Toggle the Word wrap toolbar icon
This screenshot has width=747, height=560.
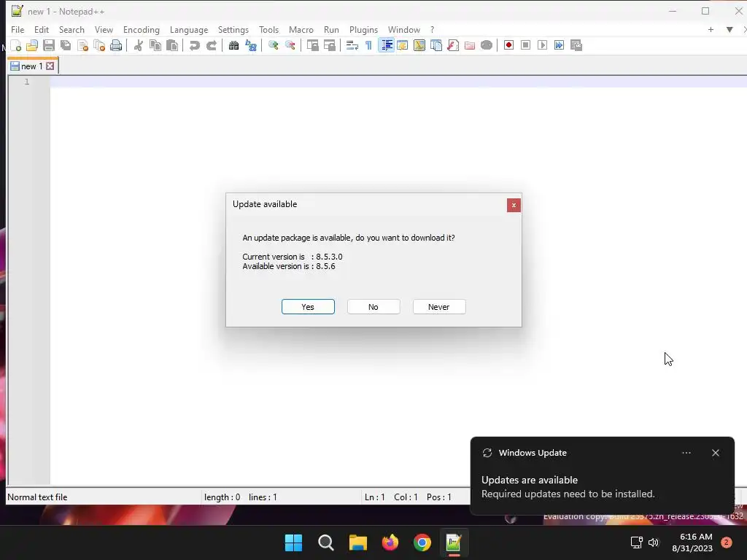click(352, 45)
